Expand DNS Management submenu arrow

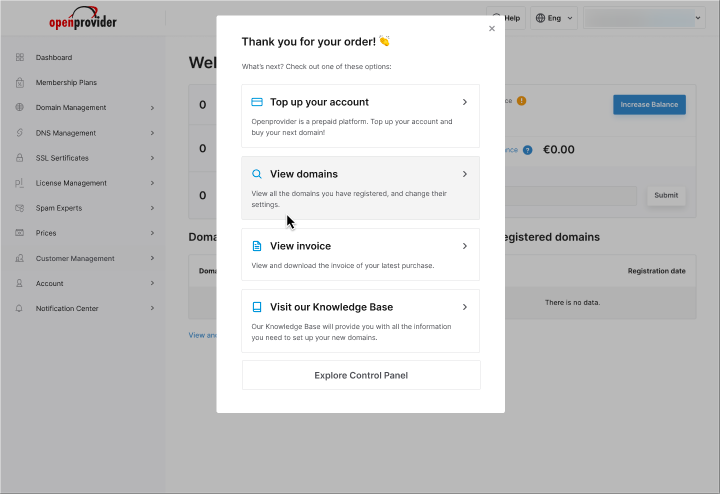(x=152, y=133)
